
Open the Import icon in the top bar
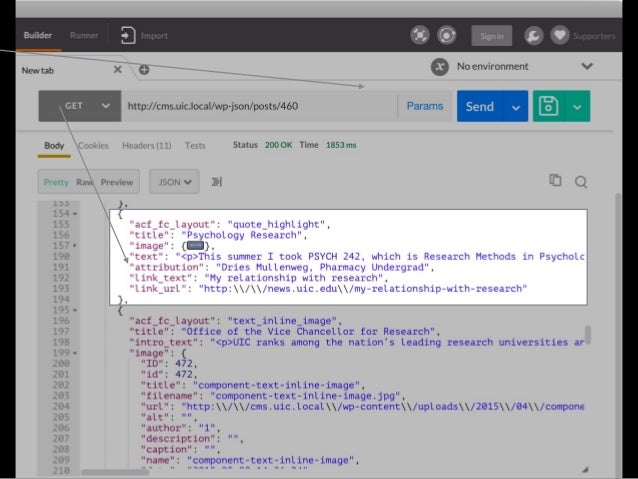(x=128, y=35)
